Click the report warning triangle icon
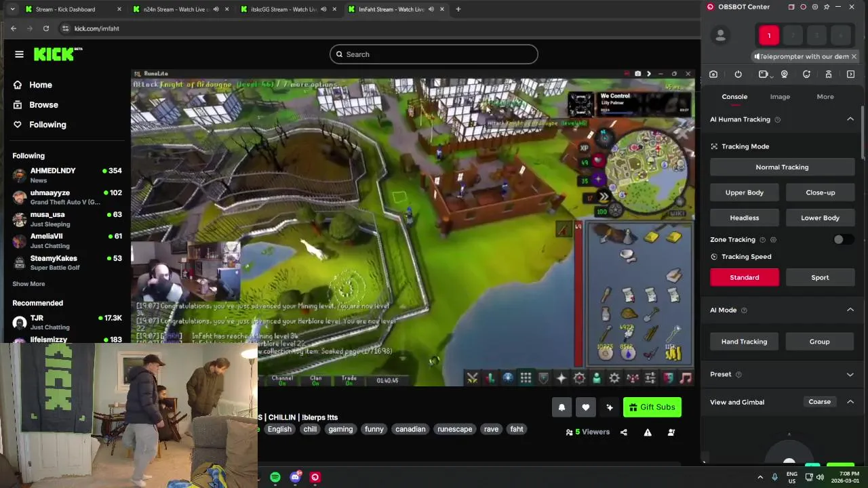Viewport: 868px width, 488px height. coord(648,432)
